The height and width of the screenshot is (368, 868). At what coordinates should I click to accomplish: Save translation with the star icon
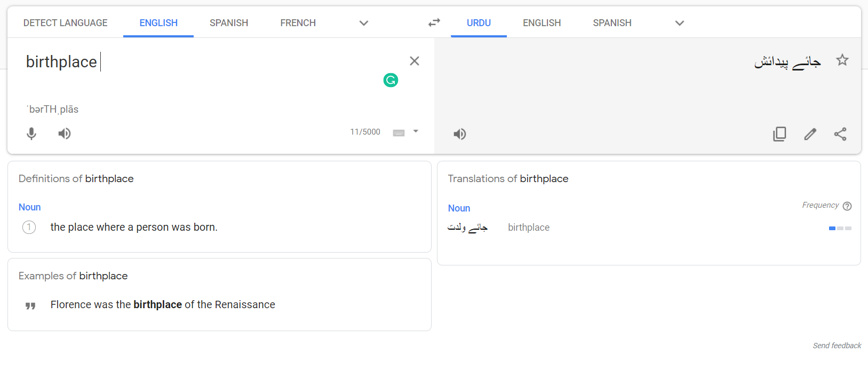tap(842, 60)
